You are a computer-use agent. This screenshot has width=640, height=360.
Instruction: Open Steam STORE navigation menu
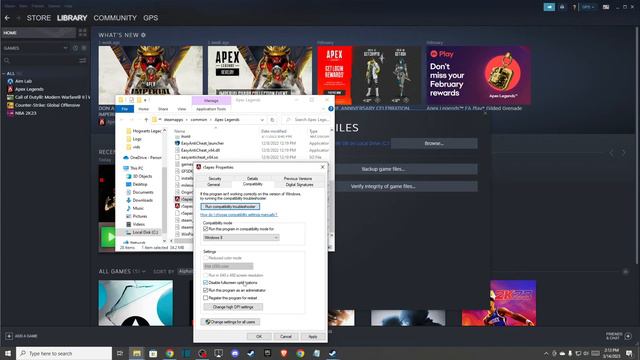pyautogui.click(x=39, y=18)
